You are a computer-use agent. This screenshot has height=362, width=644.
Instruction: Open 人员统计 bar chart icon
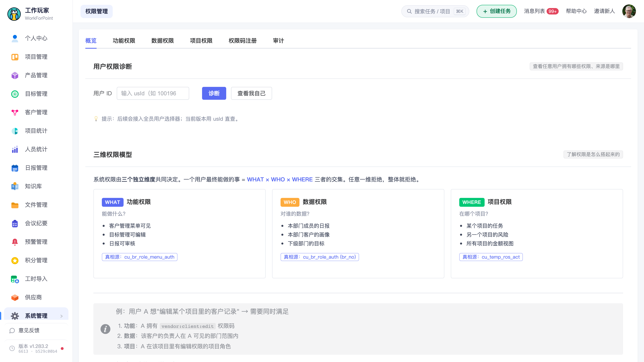click(15, 149)
